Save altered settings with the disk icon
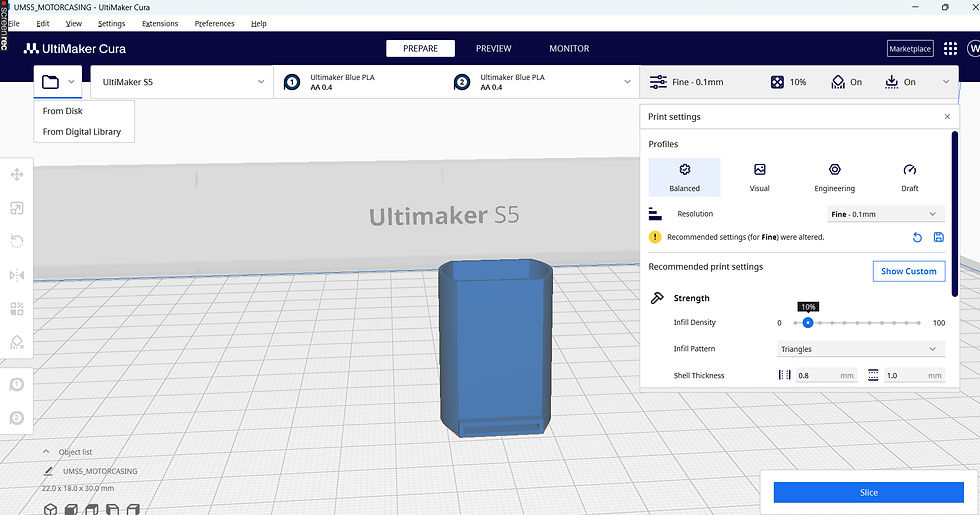Screen dimensions: 980x515 939,237
